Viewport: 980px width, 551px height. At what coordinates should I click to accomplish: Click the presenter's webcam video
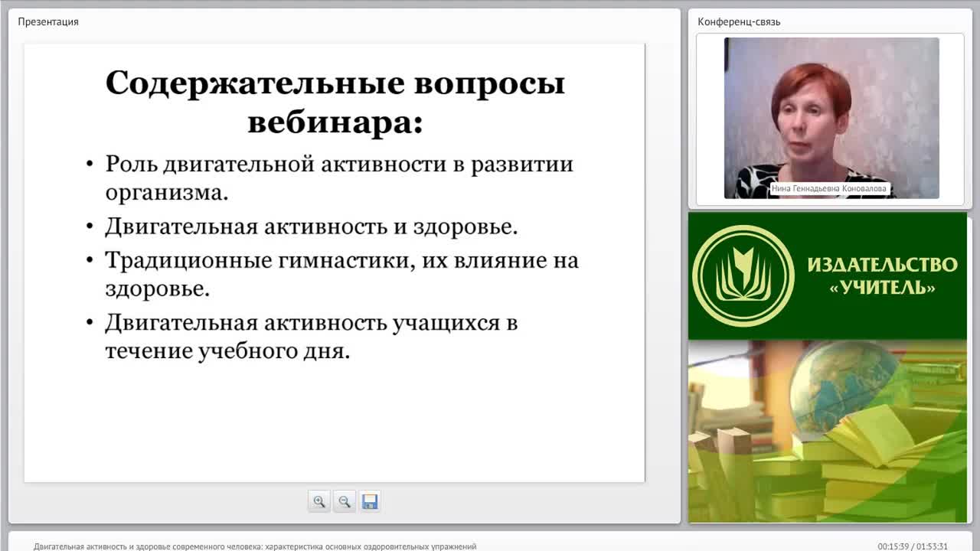click(x=831, y=118)
